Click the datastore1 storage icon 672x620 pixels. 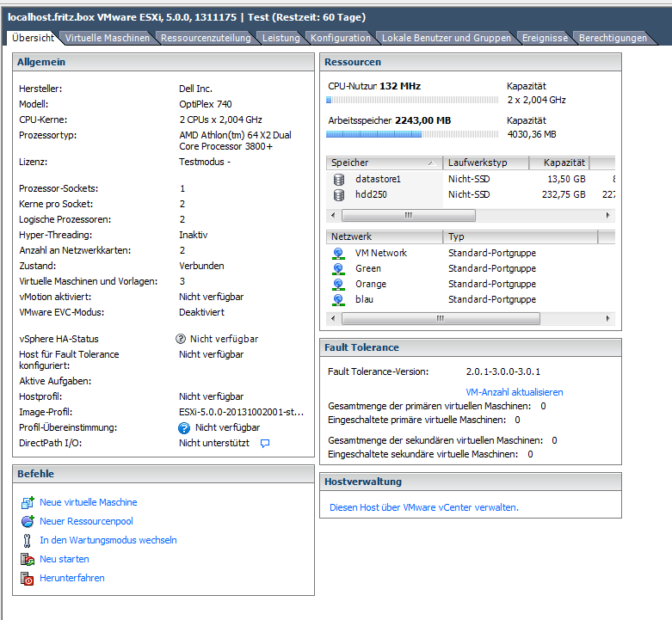click(338, 180)
